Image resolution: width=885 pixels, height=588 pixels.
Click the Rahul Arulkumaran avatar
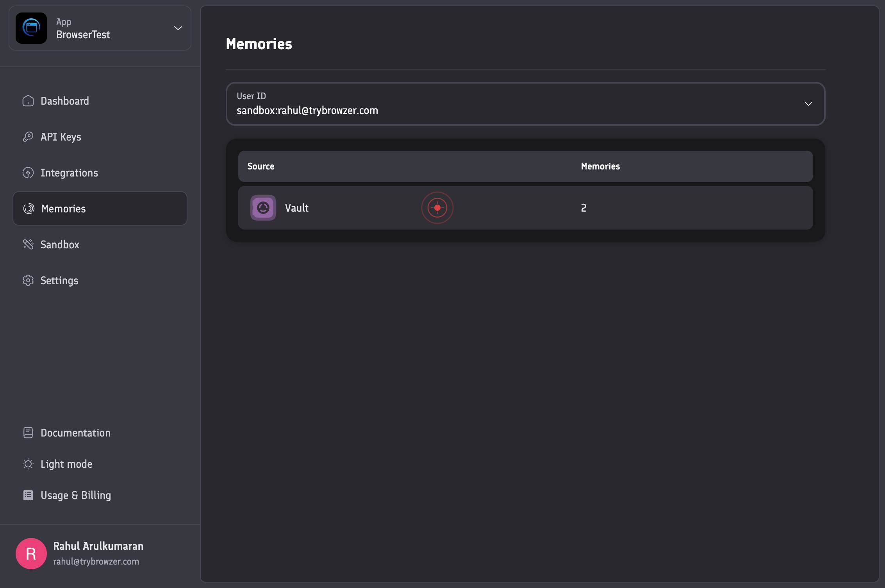(31, 554)
